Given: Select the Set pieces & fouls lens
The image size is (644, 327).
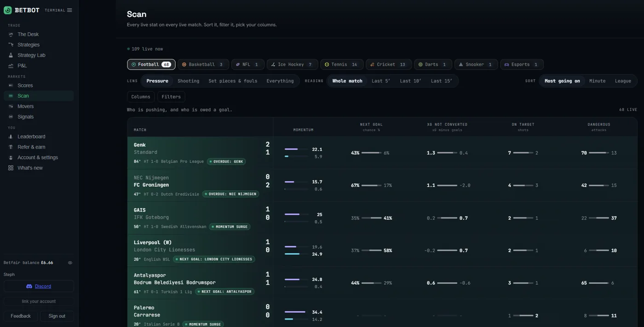Looking at the screenshot, I should (x=233, y=81).
